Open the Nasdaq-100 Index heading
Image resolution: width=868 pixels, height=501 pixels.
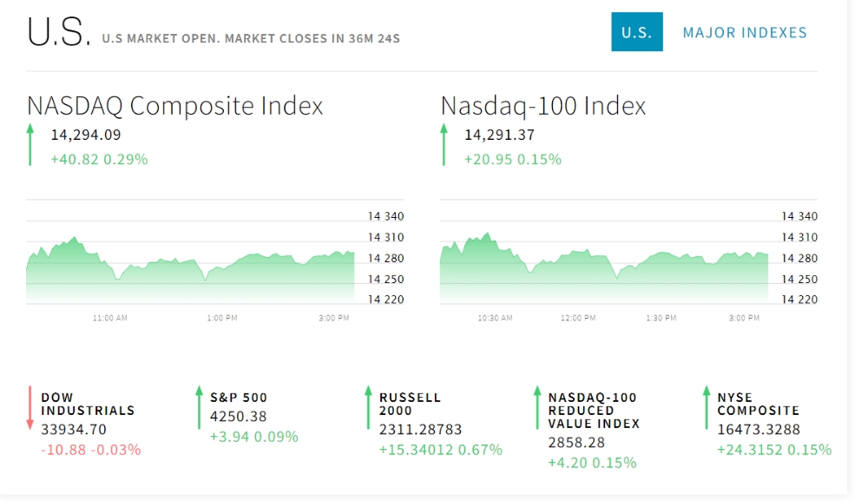[x=543, y=106]
